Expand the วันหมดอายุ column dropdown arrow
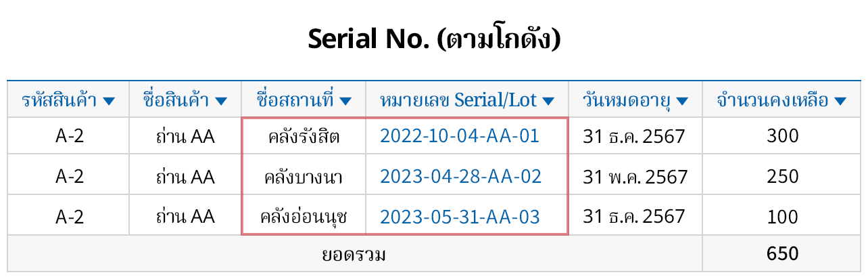The height and width of the screenshot is (279, 868). click(x=682, y=102)
